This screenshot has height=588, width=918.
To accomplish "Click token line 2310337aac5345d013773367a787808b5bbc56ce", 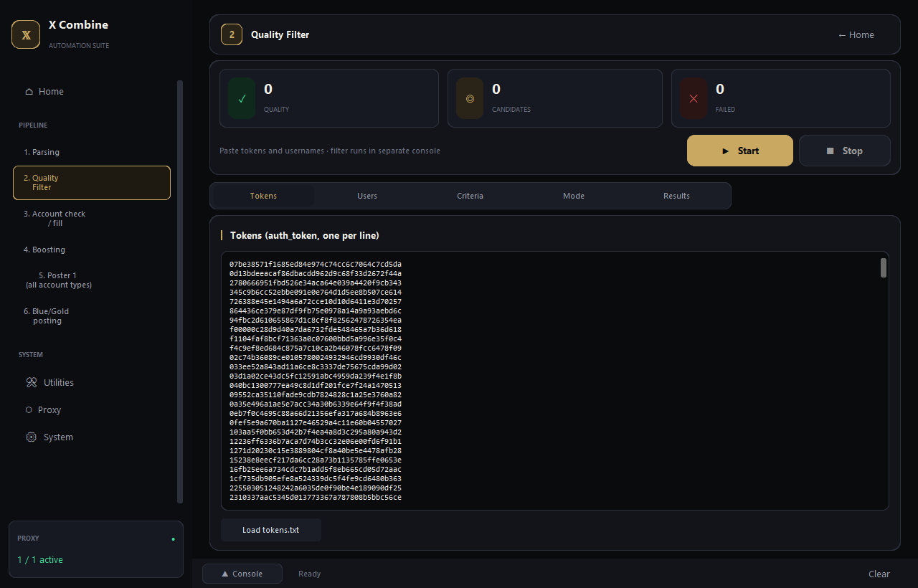I will [316, 497].
